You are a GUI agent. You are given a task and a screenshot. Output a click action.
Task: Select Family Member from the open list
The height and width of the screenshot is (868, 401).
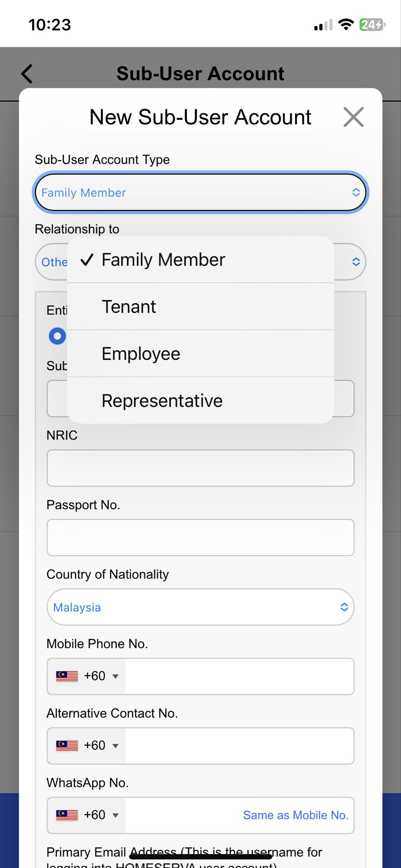[164, 259]
